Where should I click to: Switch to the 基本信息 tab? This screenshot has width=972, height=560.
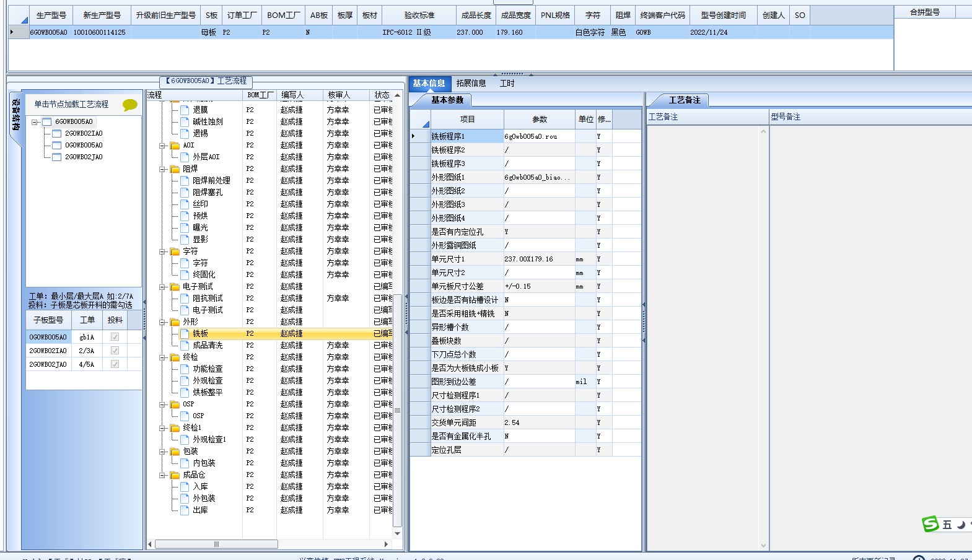pos(429,84)
